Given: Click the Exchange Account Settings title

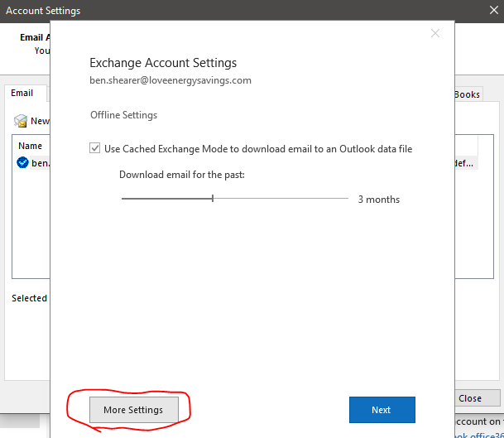Looking at the screenshot, I should pos(163,63).
